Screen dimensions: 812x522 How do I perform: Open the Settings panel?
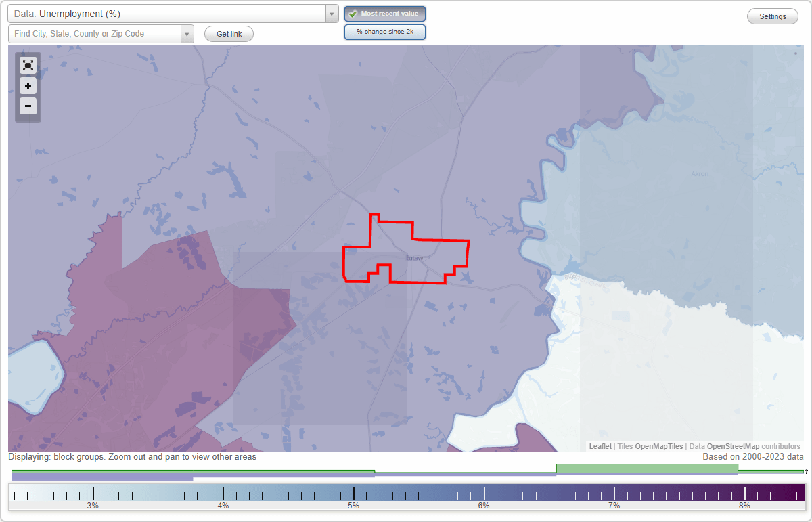[x=772, y=16]
